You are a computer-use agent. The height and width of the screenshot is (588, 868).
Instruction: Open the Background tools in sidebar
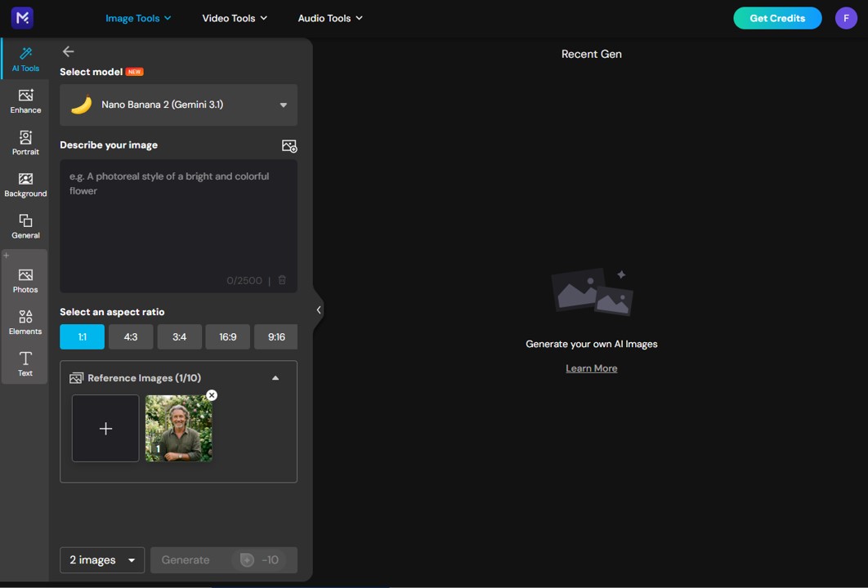click(x=25, y=185)
